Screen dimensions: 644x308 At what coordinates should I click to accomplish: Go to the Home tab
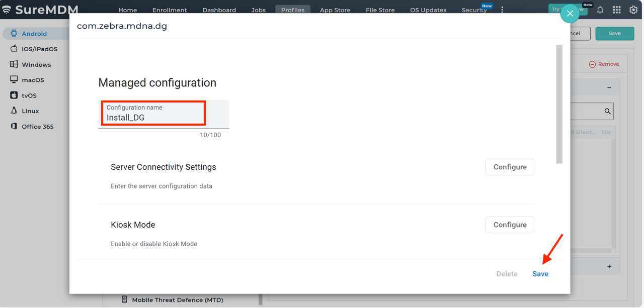pos(127,10)
